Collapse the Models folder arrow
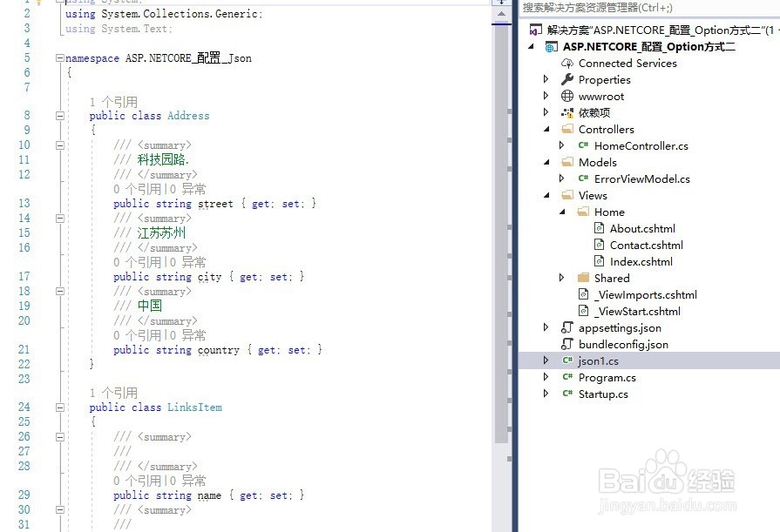This screenshot has width=780, height=532. 546,162
